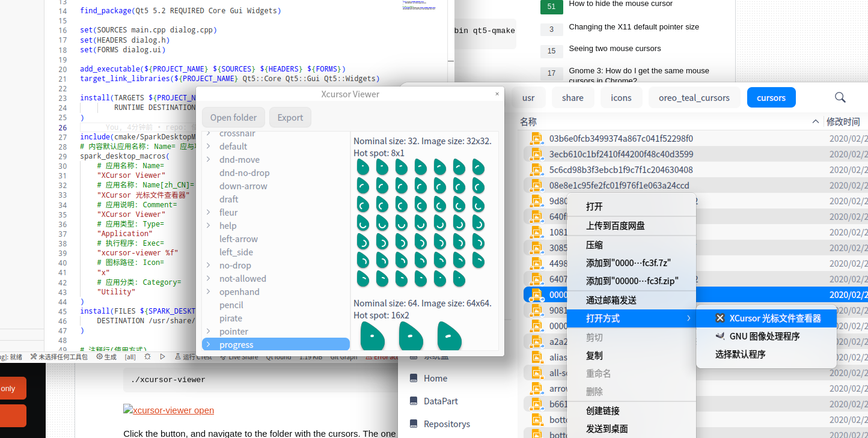Expand the openhand cursor entry
This screenshot has height=438, width=868.
(208, 292)
